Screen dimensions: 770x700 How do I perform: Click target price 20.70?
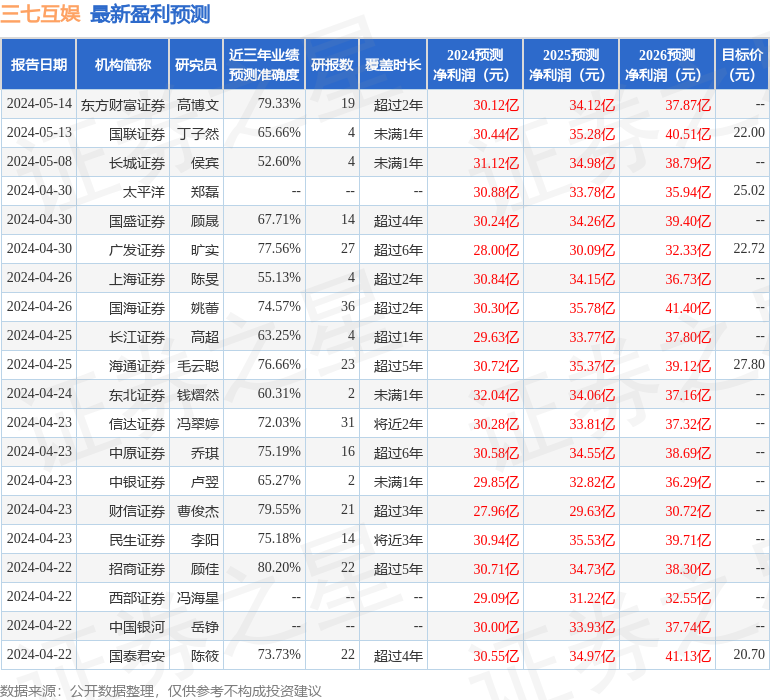point(749,654)
